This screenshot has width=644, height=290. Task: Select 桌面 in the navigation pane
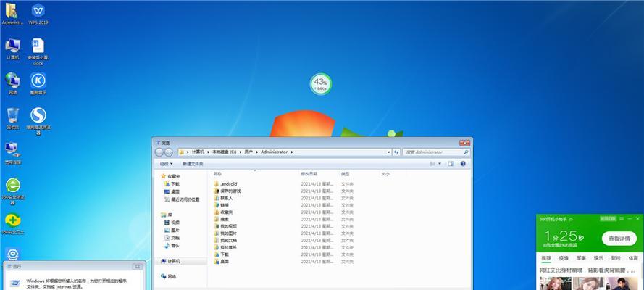coord(172,191)
